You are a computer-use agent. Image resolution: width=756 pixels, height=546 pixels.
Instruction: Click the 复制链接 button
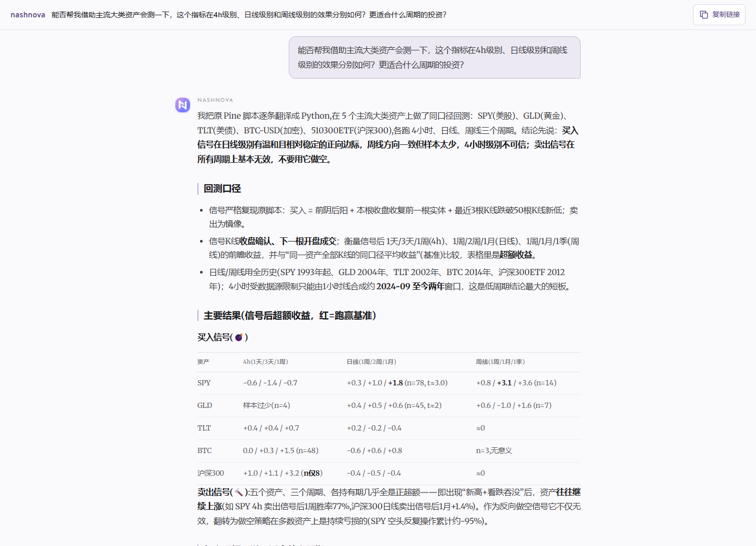719,15
